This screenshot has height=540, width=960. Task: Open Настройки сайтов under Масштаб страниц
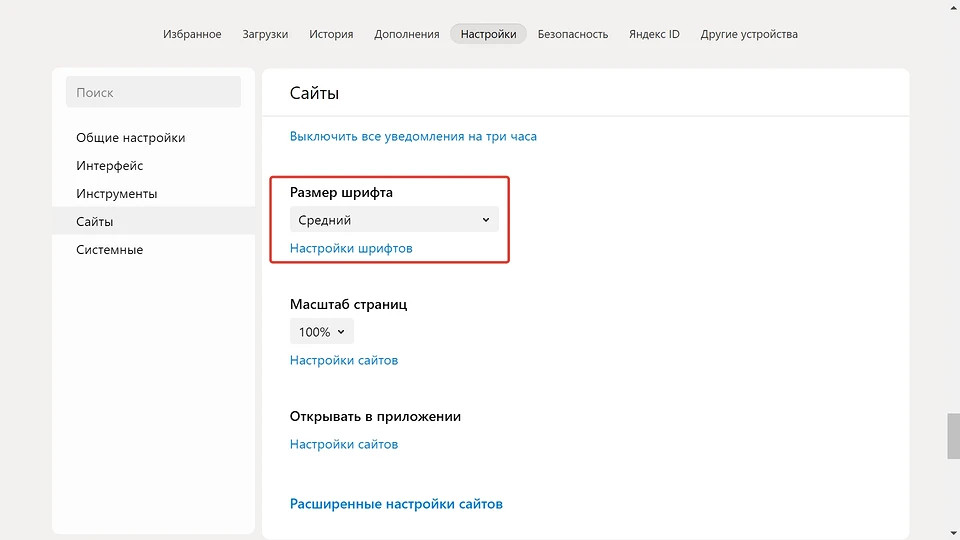344,360
